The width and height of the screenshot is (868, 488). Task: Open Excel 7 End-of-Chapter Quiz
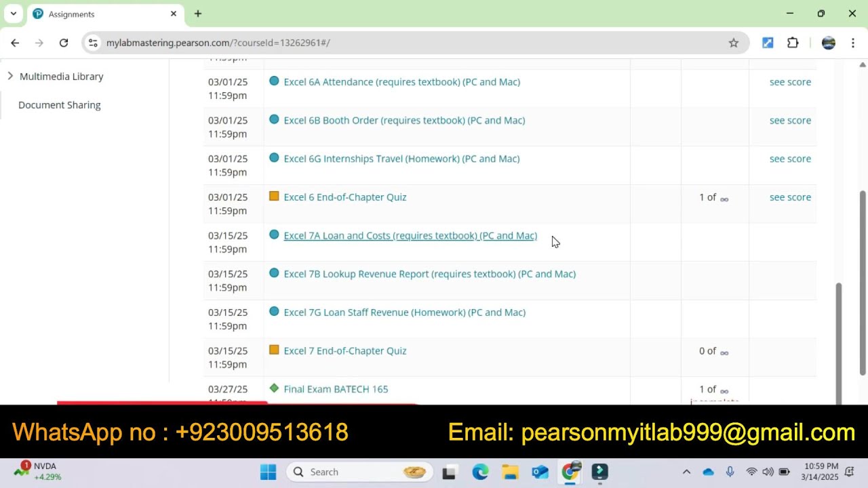pyautogui.click(x=345, y=351)
